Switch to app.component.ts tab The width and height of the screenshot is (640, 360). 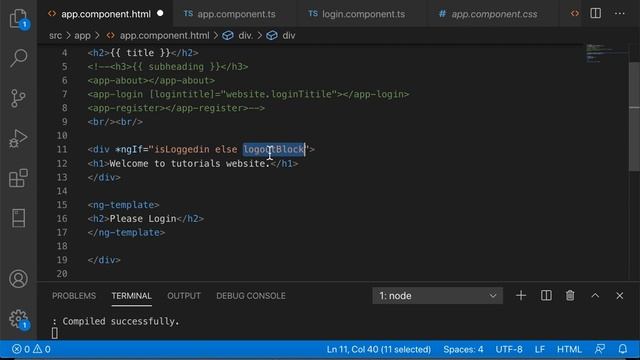tap(236, 14)
